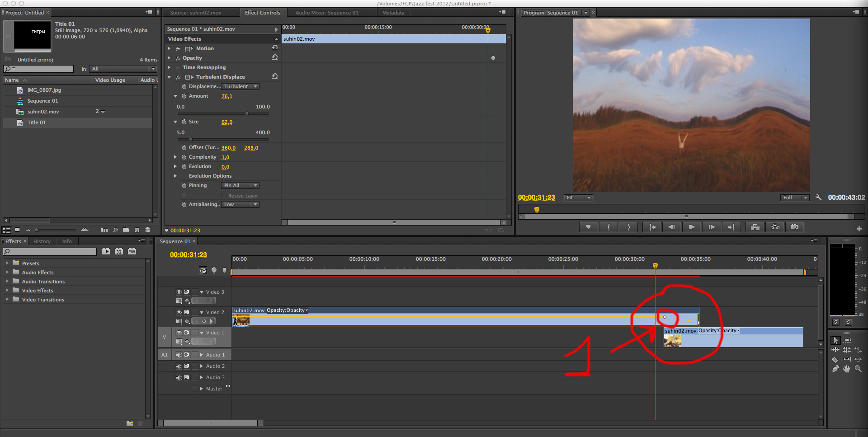Image resolution: width=868 pixels, height=437 pixels.
Task: Select the Selection arrow tool
Action: pos(835,340)
